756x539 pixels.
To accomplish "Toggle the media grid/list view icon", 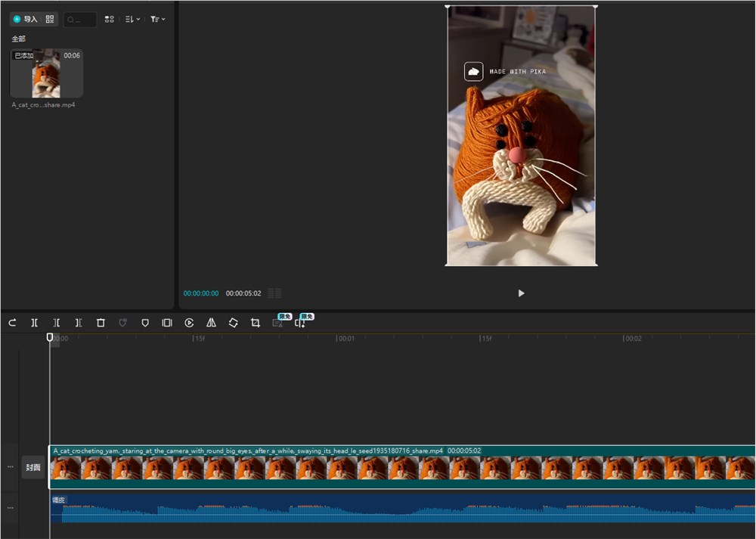I will 110,20.
